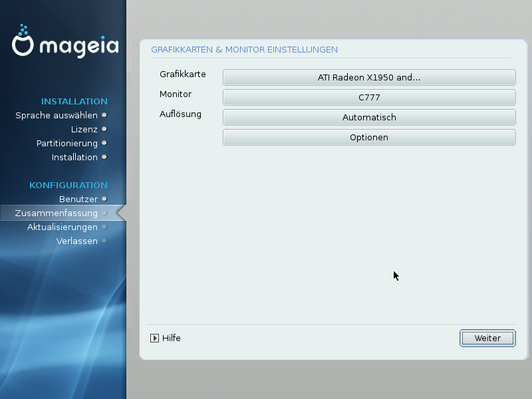Viewport: 532px width, 399px height.
Task: Click the Hilfe label
Action: tap(172, 338)
